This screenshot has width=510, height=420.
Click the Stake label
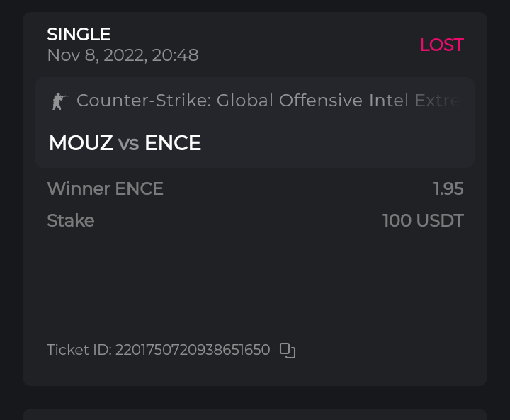(70, 220)
